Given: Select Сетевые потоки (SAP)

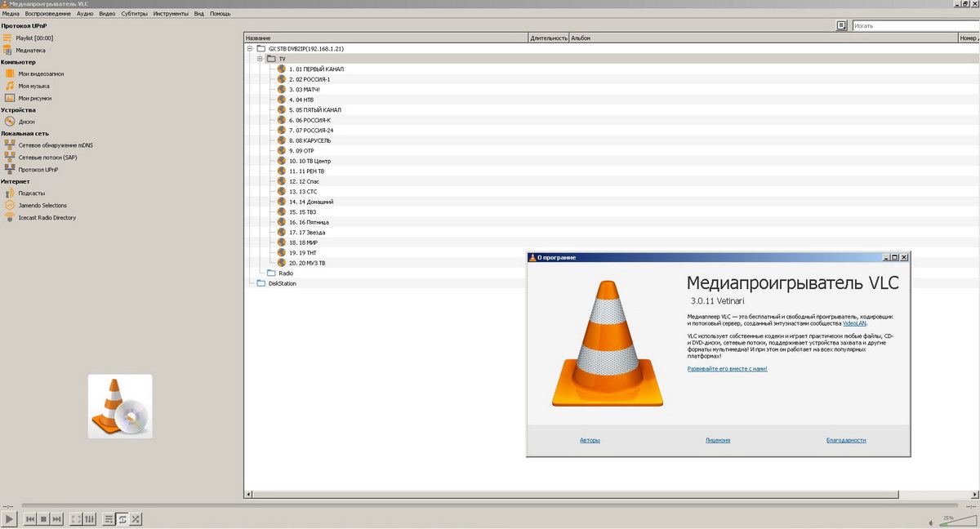Looking at the screenshot, I should coord(42,157).
